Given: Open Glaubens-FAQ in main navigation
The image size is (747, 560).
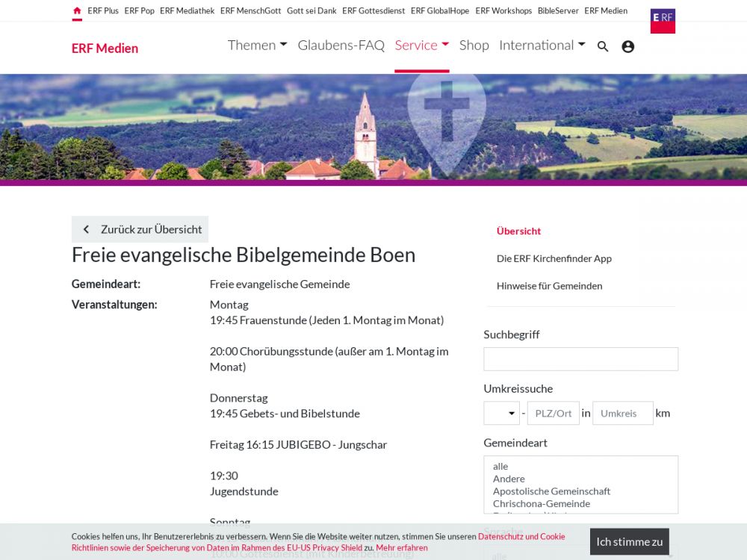Looking at the screenshot, I should [x=341, y=46].
